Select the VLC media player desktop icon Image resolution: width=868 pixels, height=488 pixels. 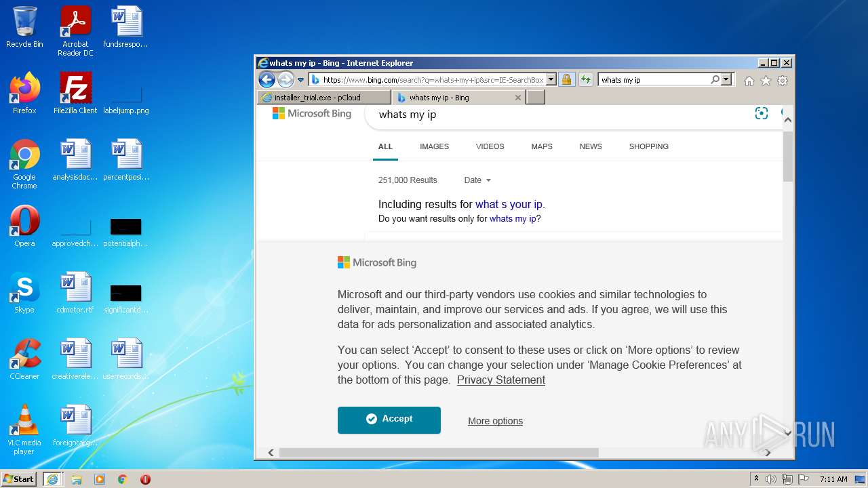24,430
